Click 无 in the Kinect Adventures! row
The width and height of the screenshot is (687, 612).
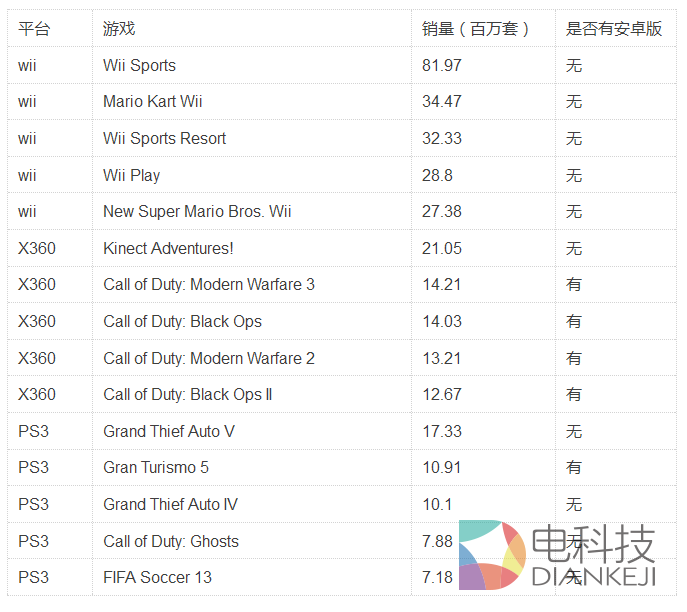574,249
